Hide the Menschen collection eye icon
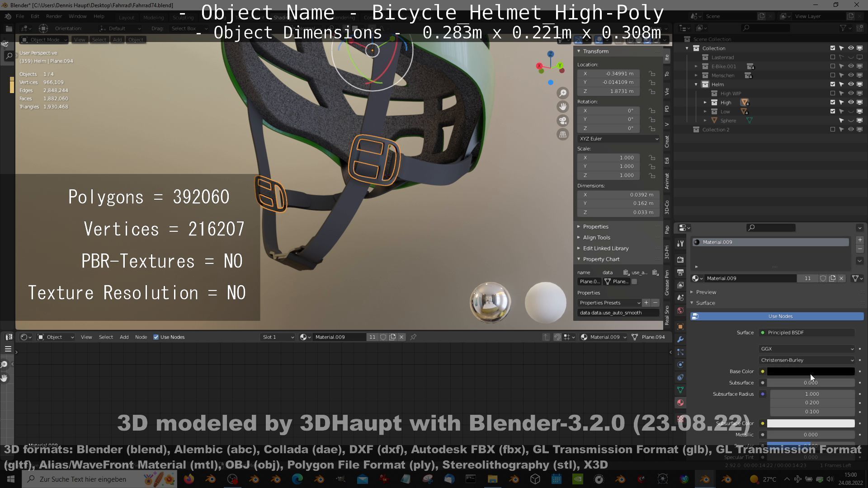Screen dimensions: 868x488 pos(851,75)
